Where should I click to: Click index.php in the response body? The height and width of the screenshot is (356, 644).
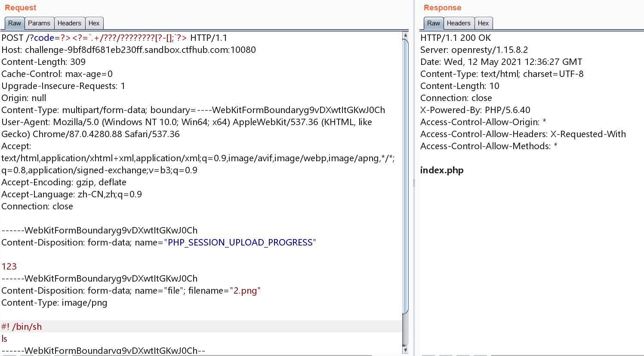click(441, 170)
